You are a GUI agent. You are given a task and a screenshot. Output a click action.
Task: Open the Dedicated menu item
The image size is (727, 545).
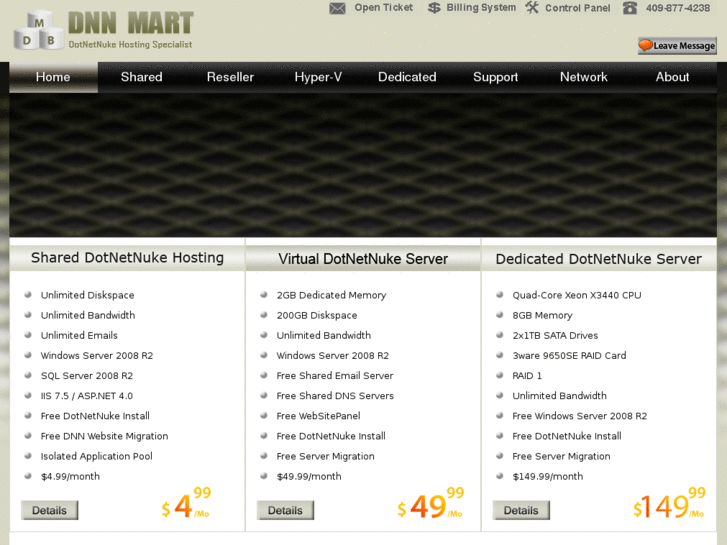[x=407, y=77]
